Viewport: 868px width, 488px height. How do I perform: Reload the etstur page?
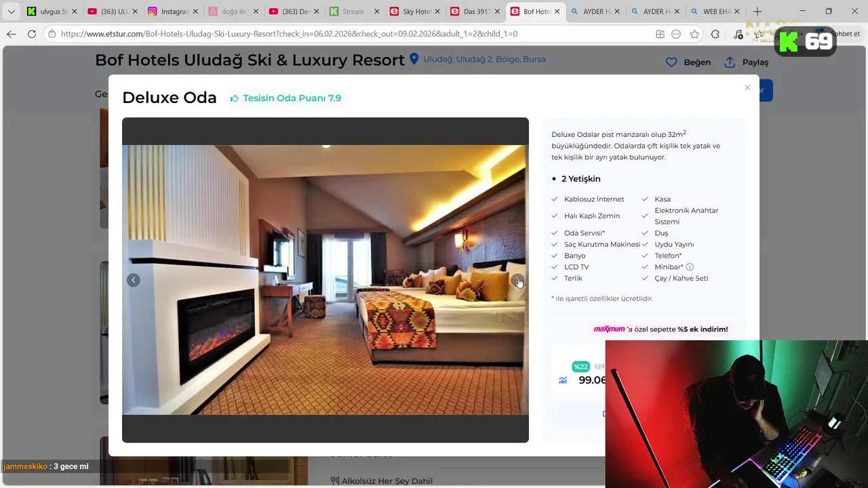[32, 34]
